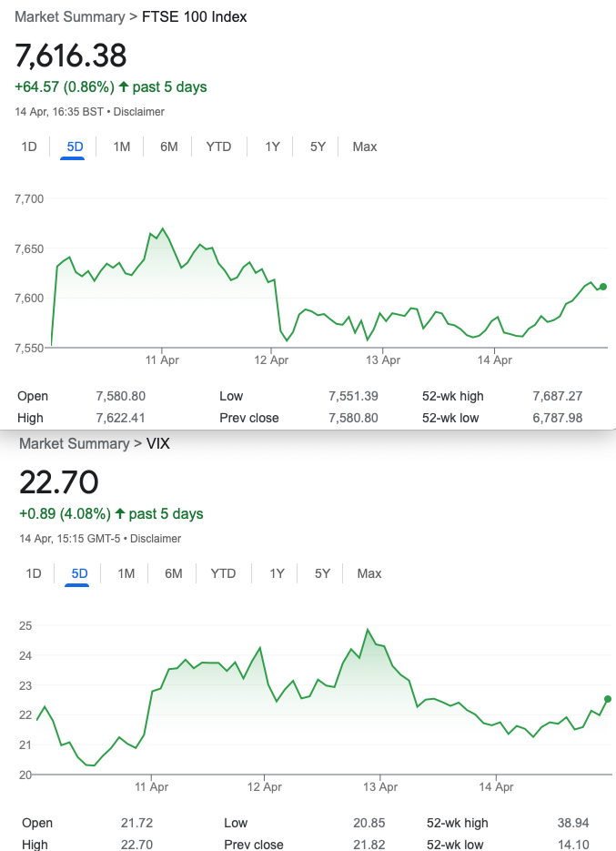Switch FTSE 100 chart to 1Y range
Image resolution: width=616 pixels, height=851 pixels.
[272, 147]
